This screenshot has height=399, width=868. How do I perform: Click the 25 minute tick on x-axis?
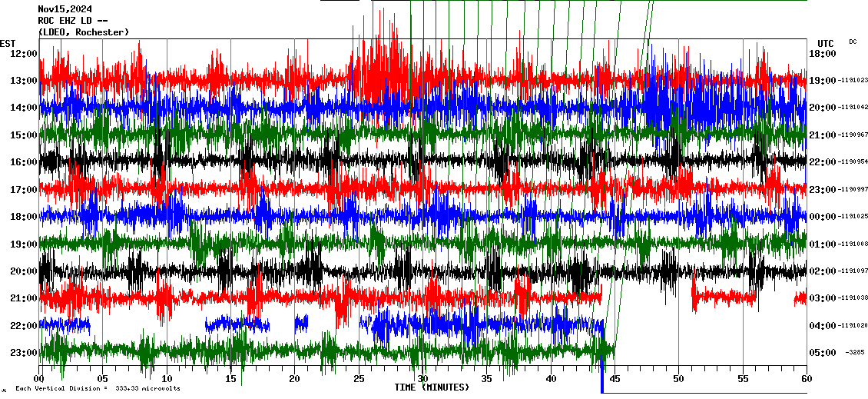[359, 379]
